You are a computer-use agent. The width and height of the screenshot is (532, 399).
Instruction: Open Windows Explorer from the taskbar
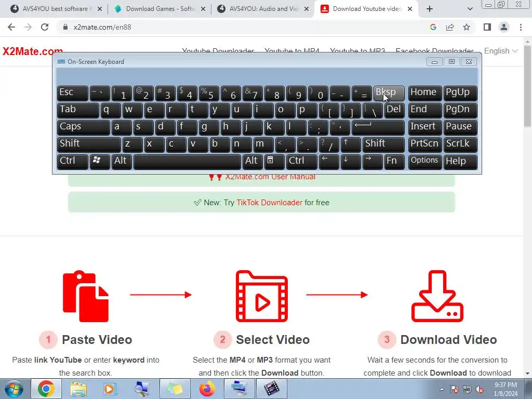click(78, 389)
